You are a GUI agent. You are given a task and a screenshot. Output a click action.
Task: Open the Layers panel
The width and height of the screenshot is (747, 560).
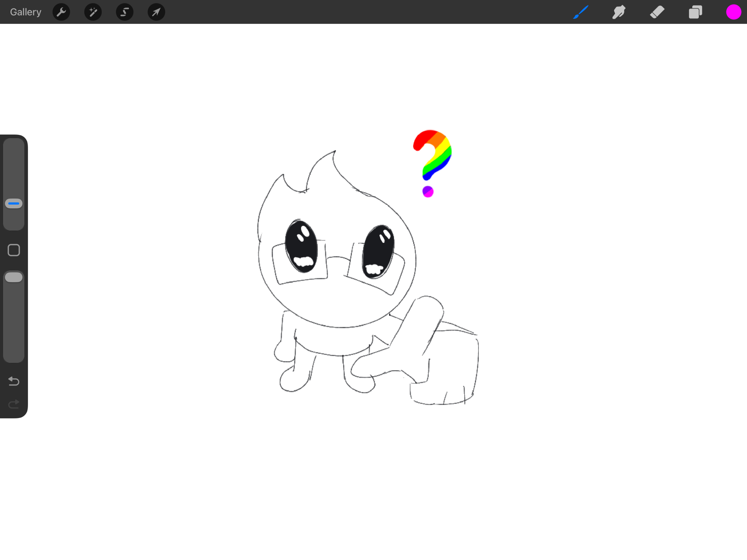click(x=695, y=12)
